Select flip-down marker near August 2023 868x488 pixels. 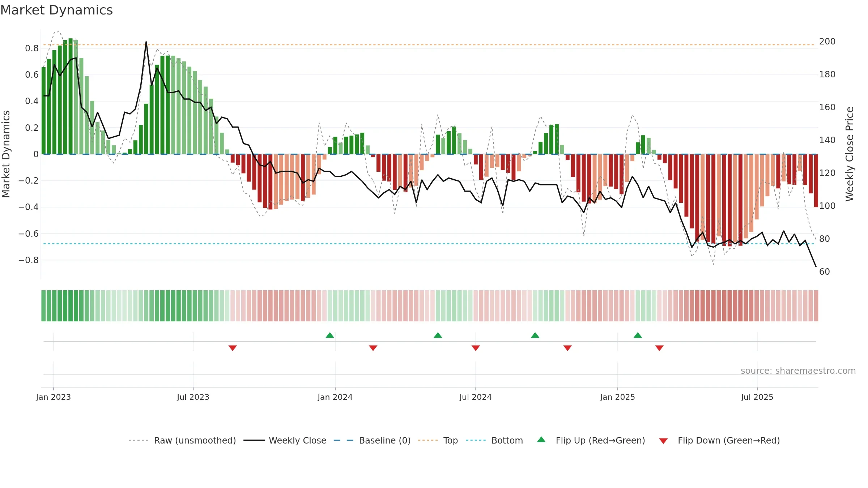[233, 348]
